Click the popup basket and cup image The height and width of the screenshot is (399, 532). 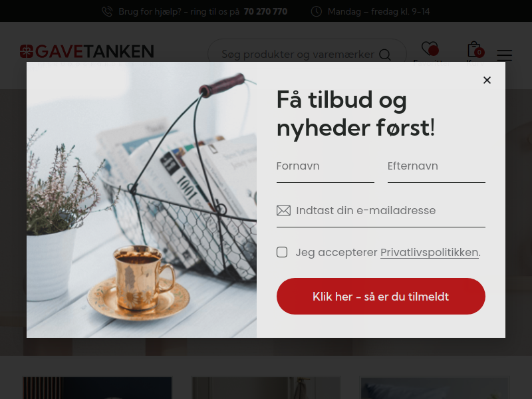tap(142, 199)
